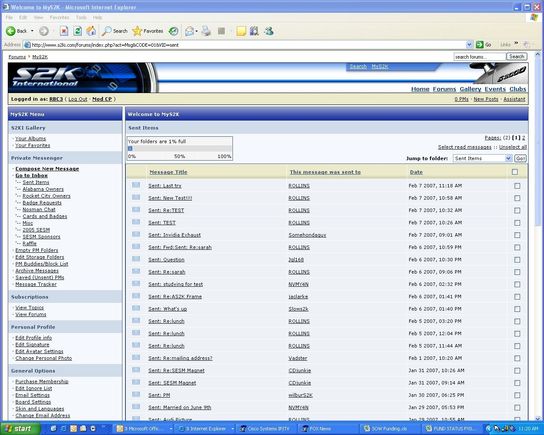Open the Favorites menu in menu bar

[x=59, y=17]
